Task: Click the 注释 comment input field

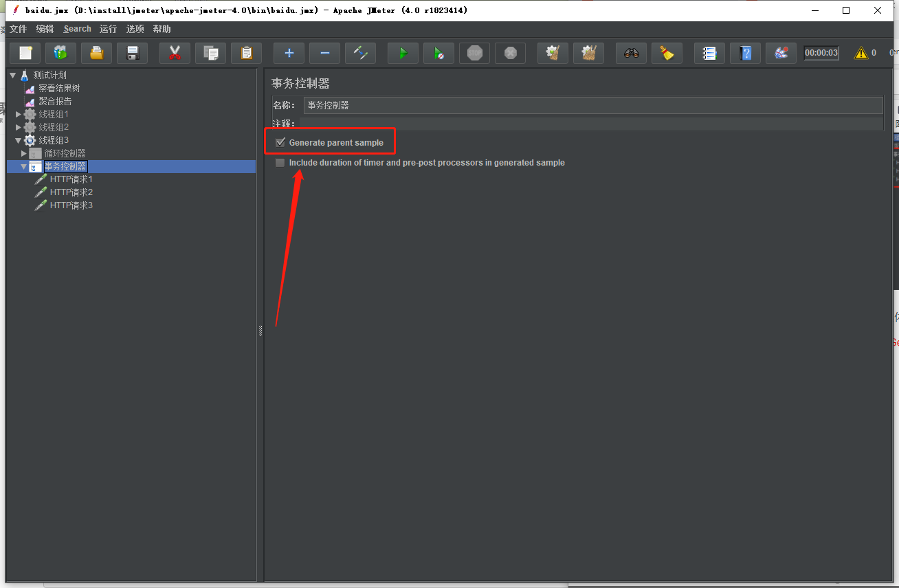Action: 591,124
